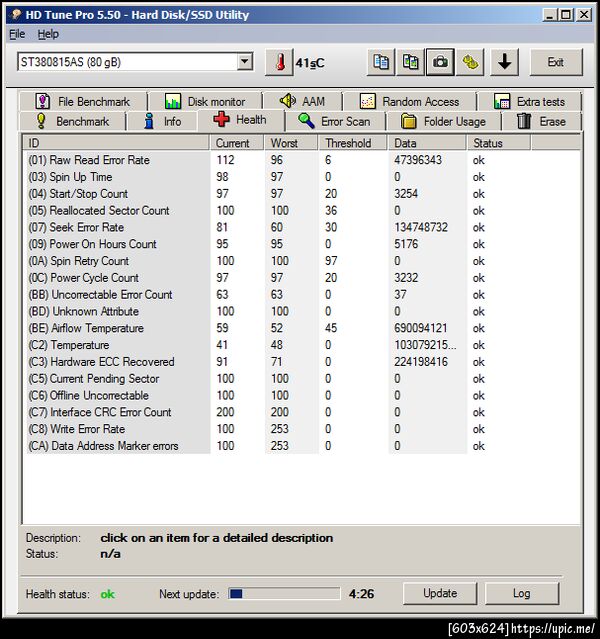
Task: Open the AAM tab
Action: coord(302,101)
